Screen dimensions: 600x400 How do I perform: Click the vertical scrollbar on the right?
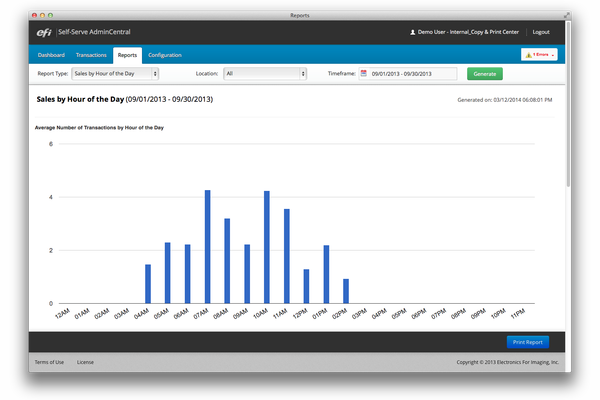568,103
